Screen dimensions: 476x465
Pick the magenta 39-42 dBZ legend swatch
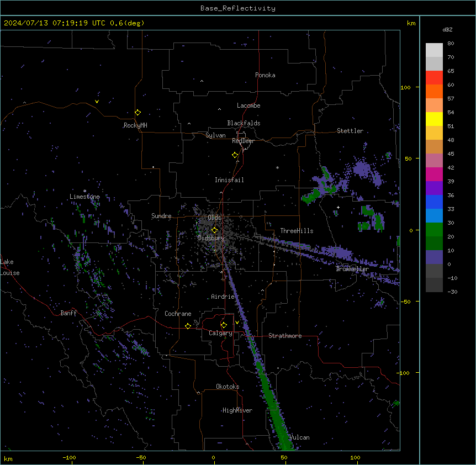[434, 174]
